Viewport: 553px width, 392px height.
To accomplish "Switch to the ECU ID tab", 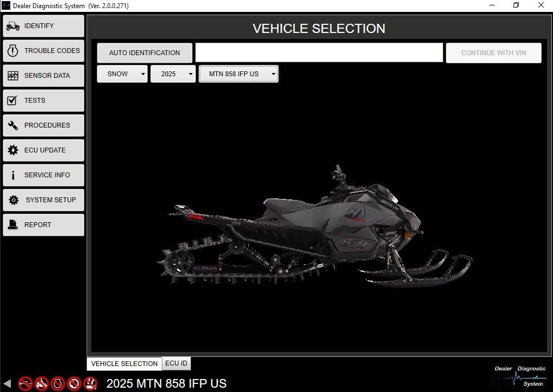I will [176, 363].
